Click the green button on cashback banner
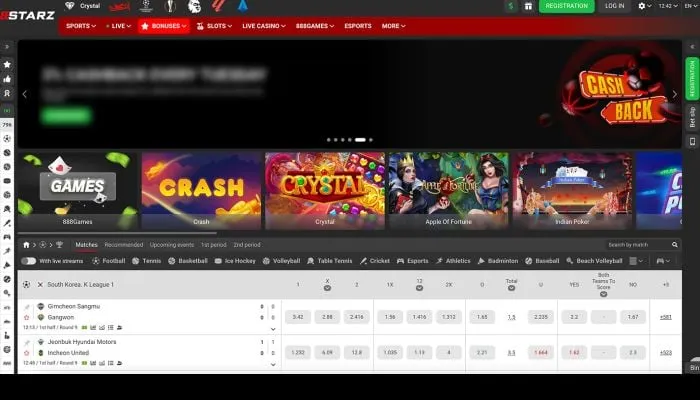This screenshot has height=400, width=700. (x=67, y=116)
